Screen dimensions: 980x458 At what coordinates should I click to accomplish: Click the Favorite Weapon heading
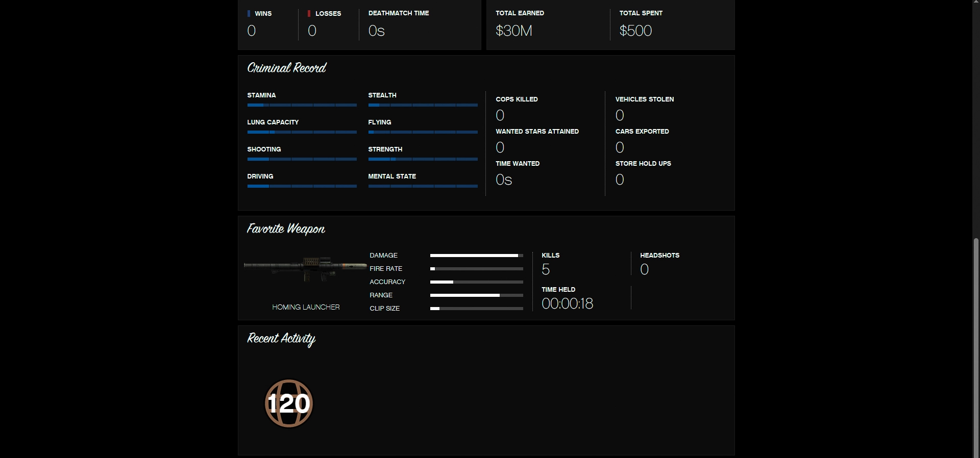point(286,228)
